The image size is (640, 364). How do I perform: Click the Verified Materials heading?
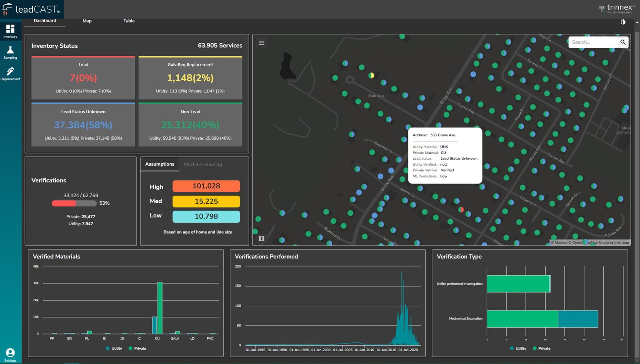point(56,256)
